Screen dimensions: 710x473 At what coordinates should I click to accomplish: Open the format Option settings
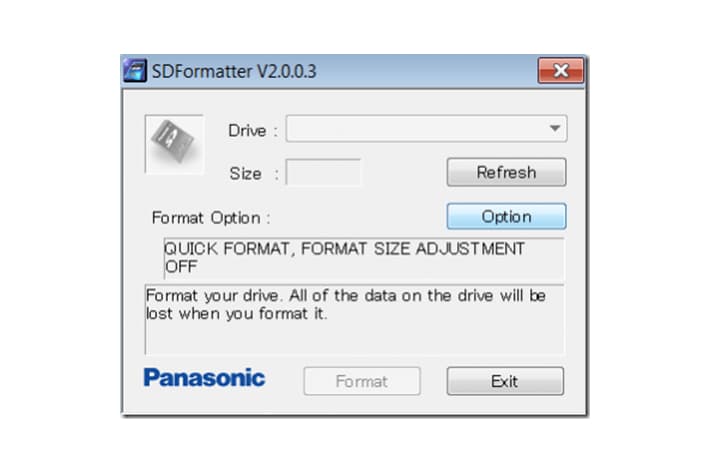click(x=506, y=216)
